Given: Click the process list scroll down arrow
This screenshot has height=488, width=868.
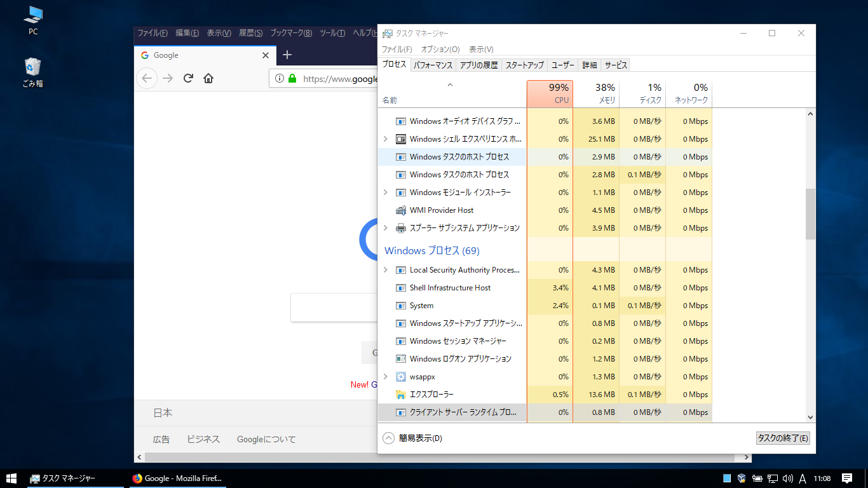Looking at the screenshot, I should click(810, 417).
